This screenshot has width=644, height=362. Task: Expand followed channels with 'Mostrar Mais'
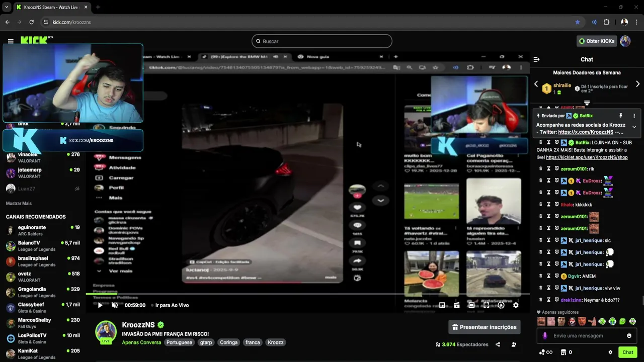click(19, 203)
